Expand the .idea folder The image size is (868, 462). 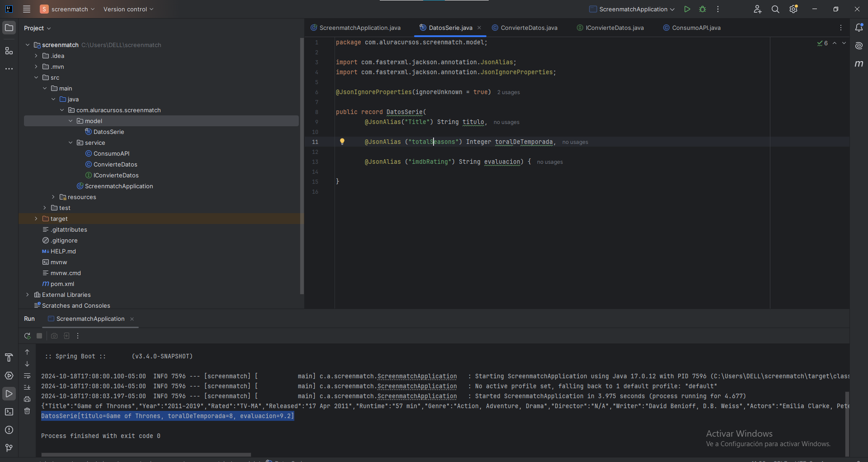coord(36,56)
